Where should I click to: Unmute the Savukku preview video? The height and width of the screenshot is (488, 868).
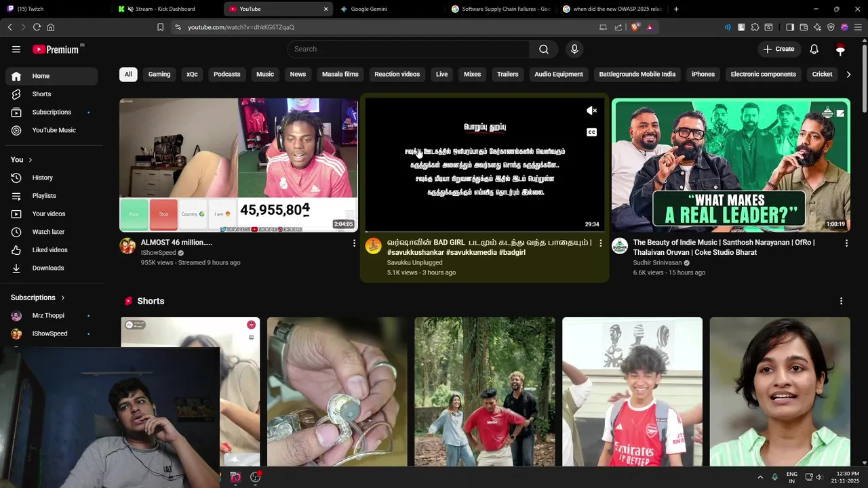(x=591, y=110)
